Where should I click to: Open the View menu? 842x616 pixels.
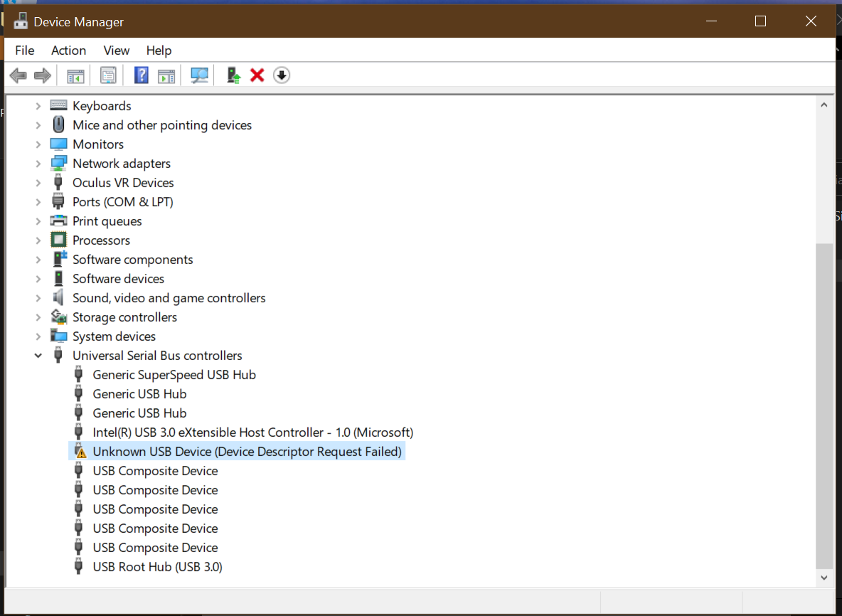(x=117, y=51)
